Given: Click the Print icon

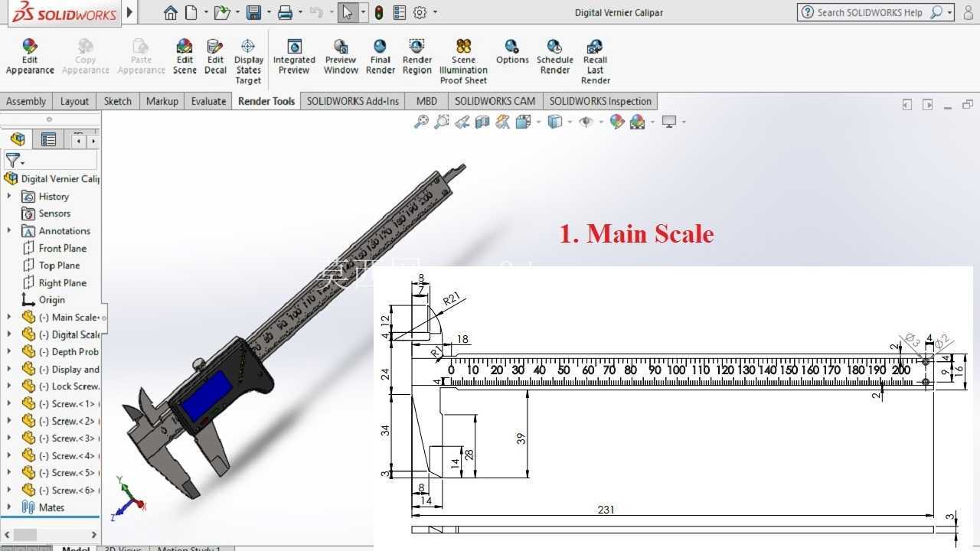Looking at the screenshot, I should (x=285, y=12).
